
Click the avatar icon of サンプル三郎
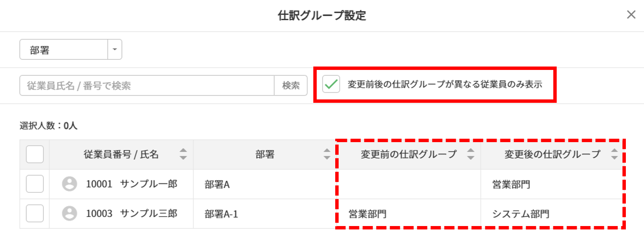(x=70, y=214)
